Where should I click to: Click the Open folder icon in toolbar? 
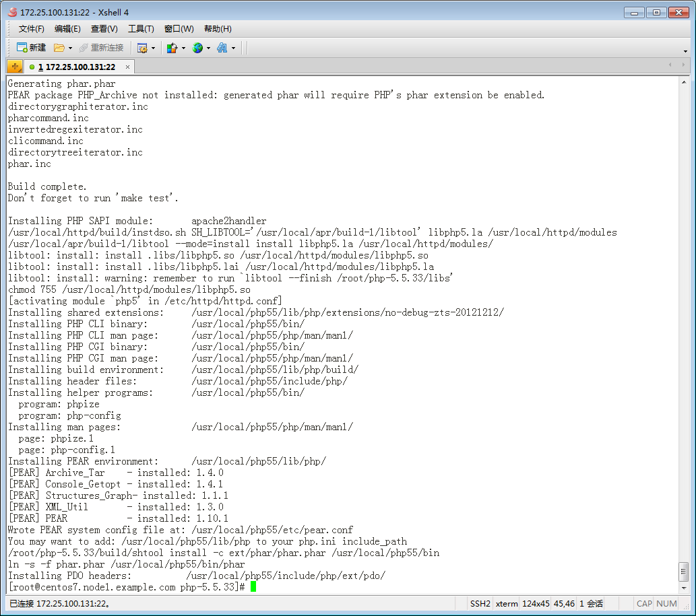click(x=59, y=48)
